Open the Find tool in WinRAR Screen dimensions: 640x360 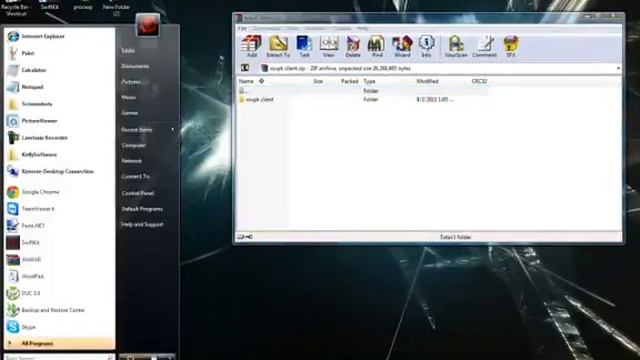click(377, 46)
